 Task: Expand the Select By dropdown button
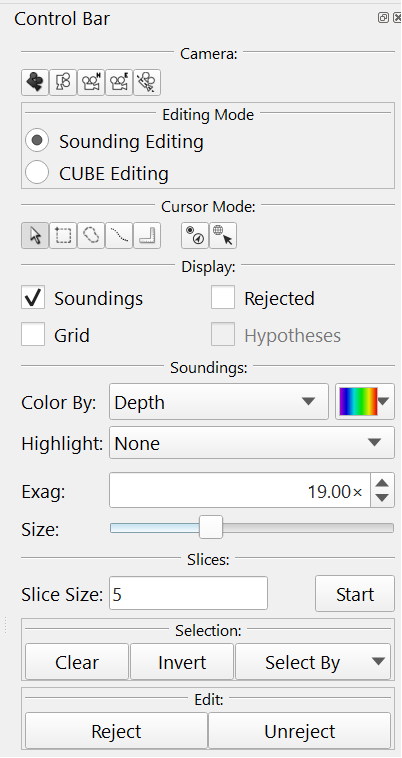click(x=313, y=661)
